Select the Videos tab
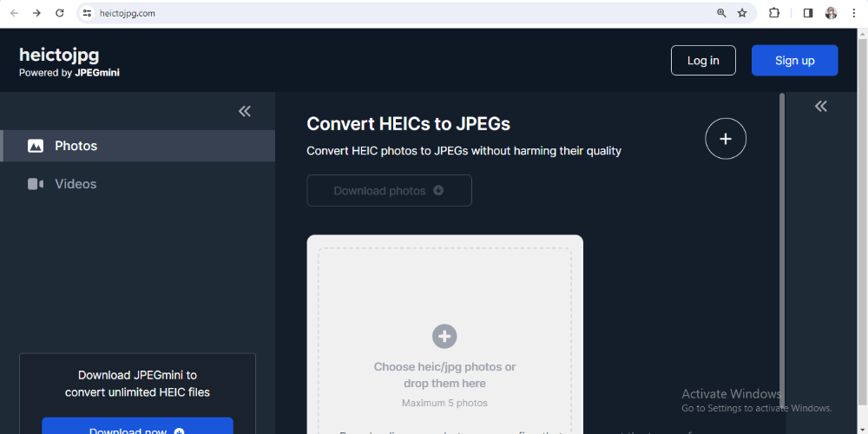Screen dimensions: 868x434 coord(137,184)
